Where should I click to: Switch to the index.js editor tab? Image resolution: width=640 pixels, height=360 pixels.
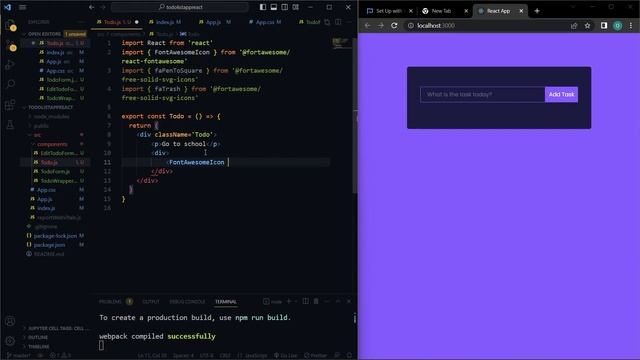pos(165,22)
